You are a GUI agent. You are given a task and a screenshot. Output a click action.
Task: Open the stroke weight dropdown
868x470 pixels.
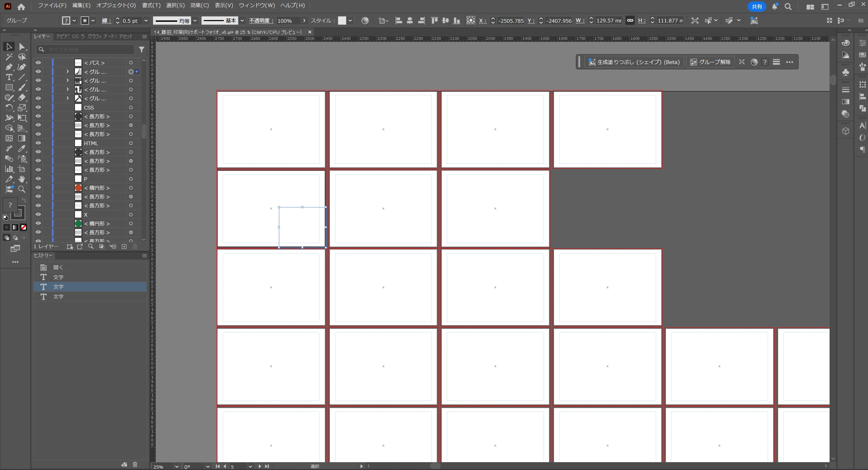[146, 21]
